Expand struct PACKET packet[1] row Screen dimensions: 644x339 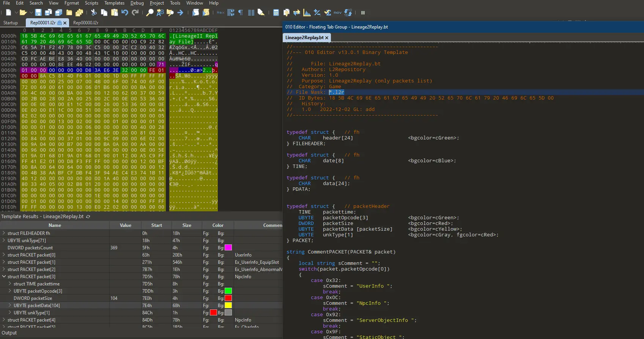point(4,262)
